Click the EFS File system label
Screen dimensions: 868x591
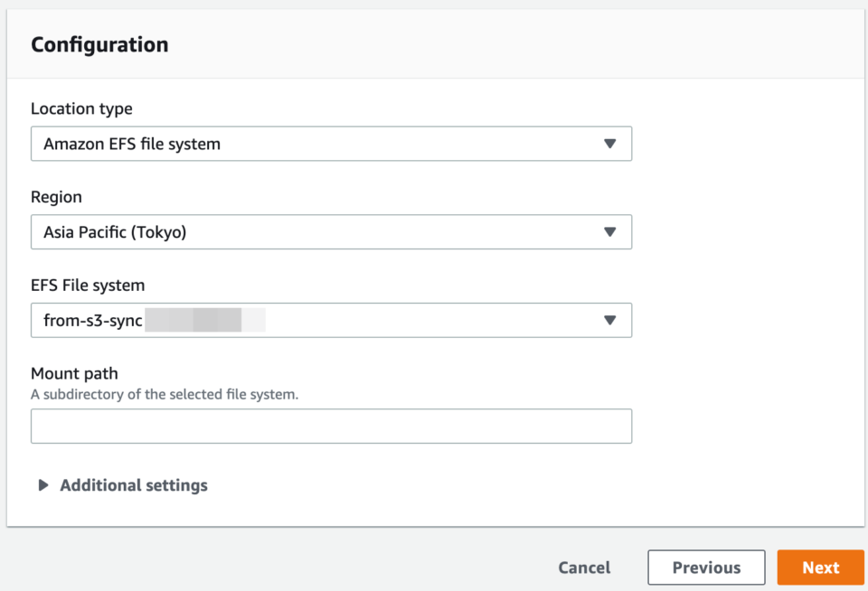pyautogui.click(x=88, y=285)
